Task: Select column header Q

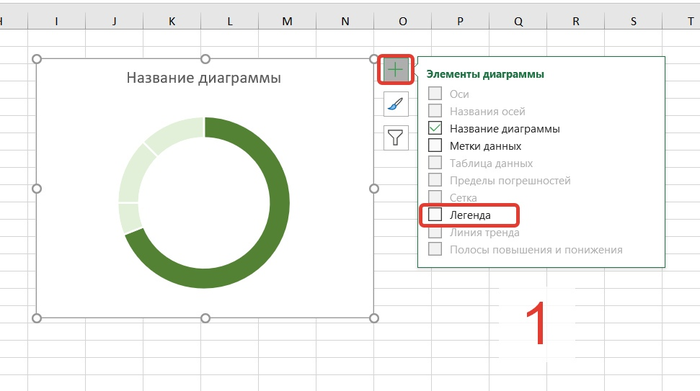Action: pyautogui.click(x=518, y=21)
